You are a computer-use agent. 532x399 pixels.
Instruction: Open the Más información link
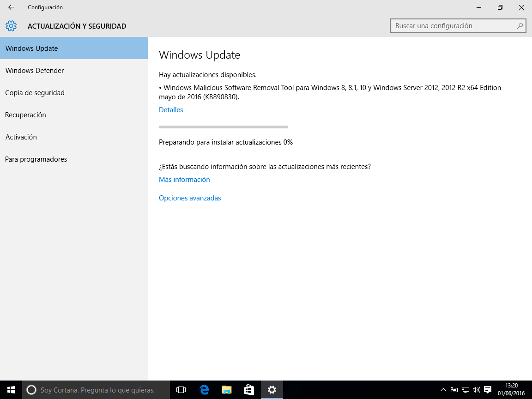pos(184,180)
